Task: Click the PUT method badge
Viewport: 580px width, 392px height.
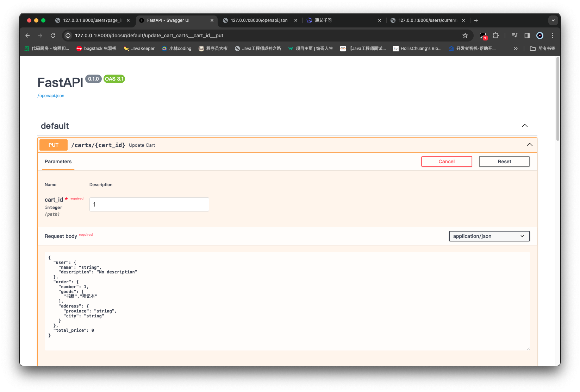Action: coord(54,145)
